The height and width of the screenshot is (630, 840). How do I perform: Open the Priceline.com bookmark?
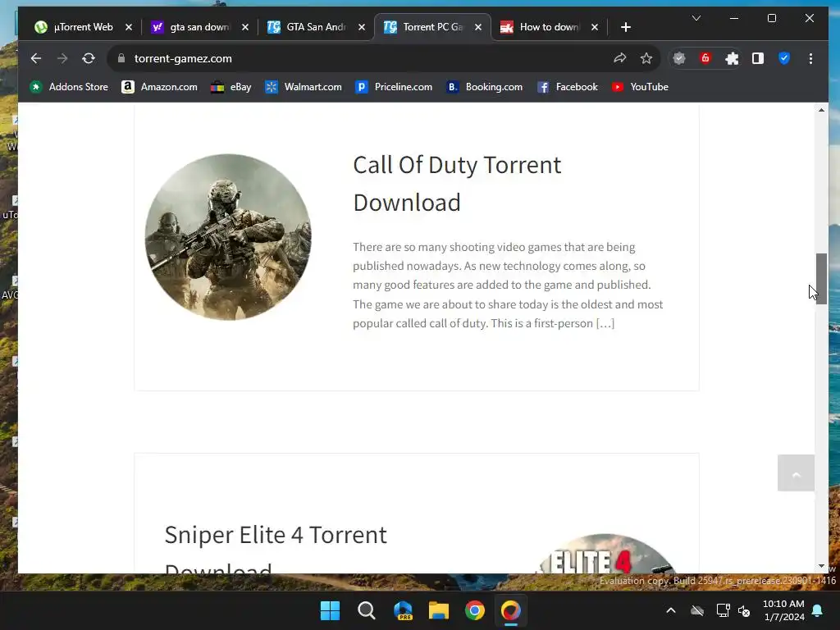coord(394,87)
